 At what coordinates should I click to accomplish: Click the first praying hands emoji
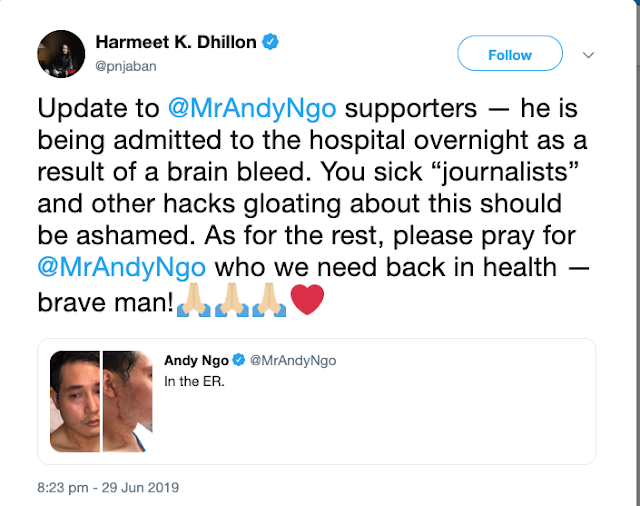pyautogui.click(x=193, y=300)
